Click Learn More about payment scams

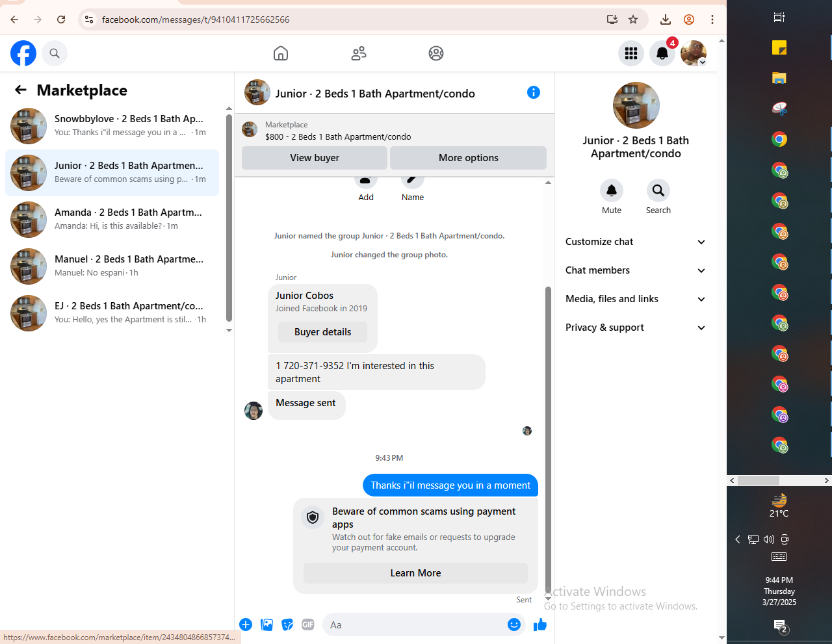[x=415, y=573]
